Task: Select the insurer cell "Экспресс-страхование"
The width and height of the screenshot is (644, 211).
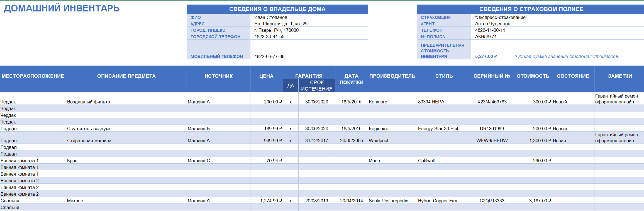Action: pyautogui.click(x=557, y=17)
